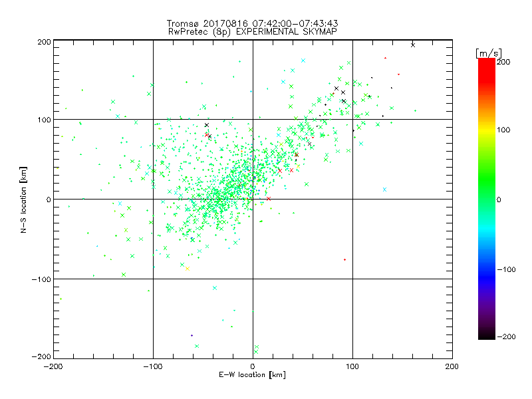Click the cyan X marker near E-W 50, N-S 175
The width and height of the screenshot is (532, 399).
point(303,61)
